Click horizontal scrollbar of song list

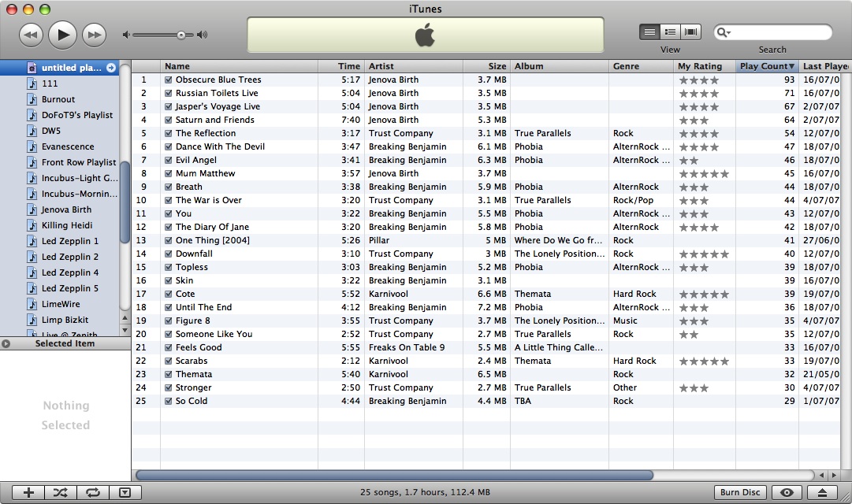click(394, 475)
